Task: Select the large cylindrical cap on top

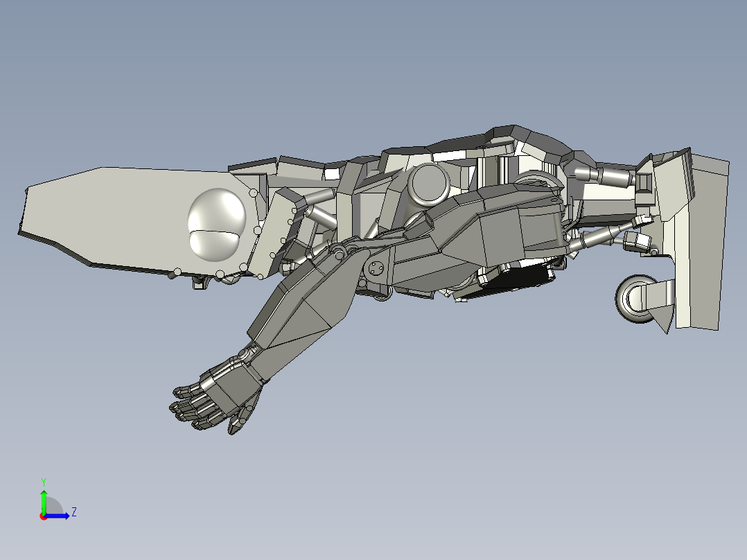Action: (x=429, y=184)
